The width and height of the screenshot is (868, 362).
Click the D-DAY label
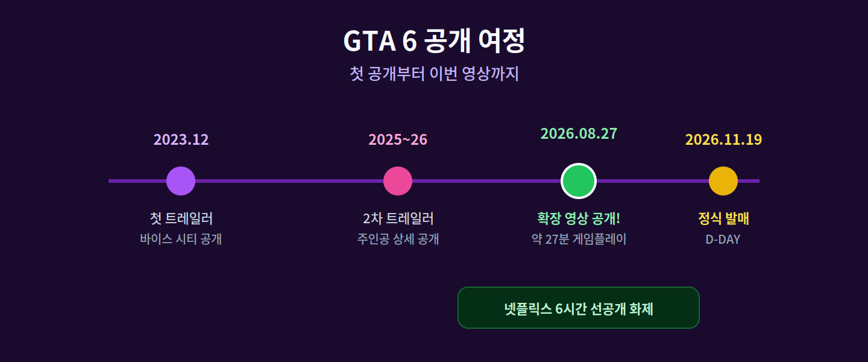[x=723, y=240]
